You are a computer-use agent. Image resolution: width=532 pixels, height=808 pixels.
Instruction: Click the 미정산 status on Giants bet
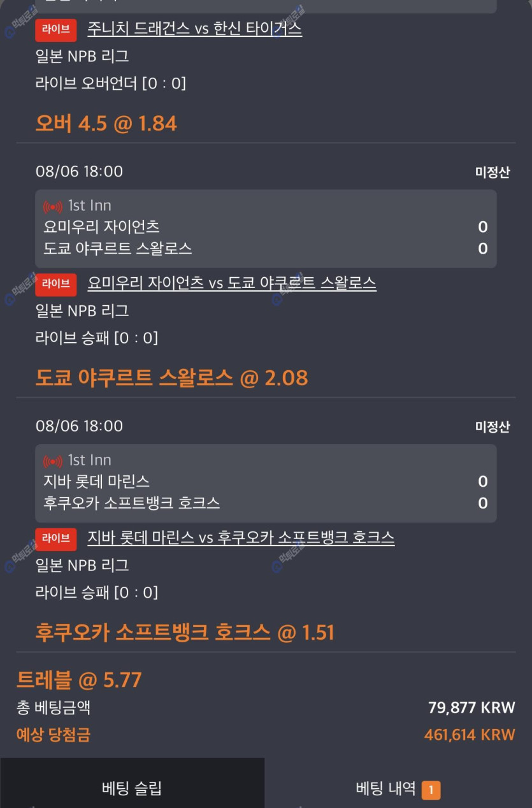click(492, 173)
